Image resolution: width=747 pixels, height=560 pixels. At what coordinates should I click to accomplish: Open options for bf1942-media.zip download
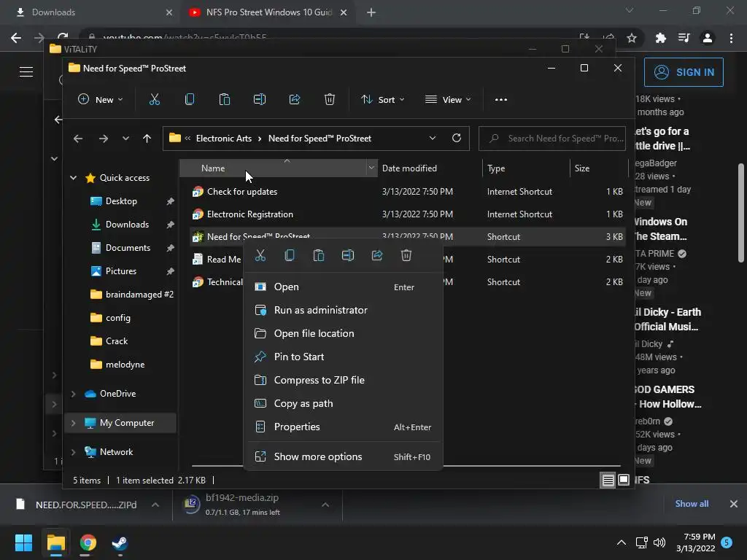tap(325, 505)
